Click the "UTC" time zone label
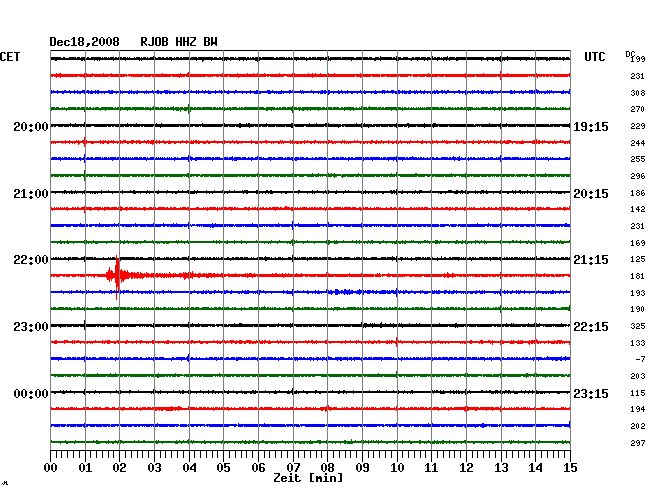 (x=594, y=57)
